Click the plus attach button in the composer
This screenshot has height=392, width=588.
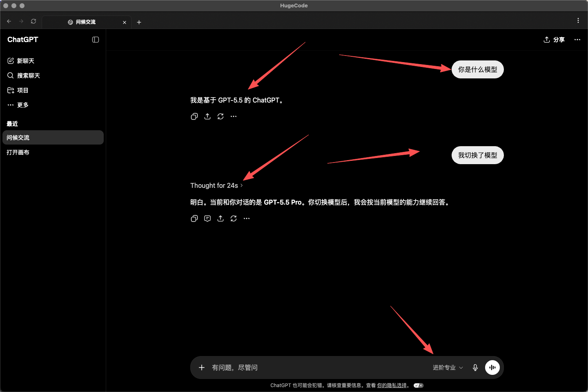pos(202,367)
